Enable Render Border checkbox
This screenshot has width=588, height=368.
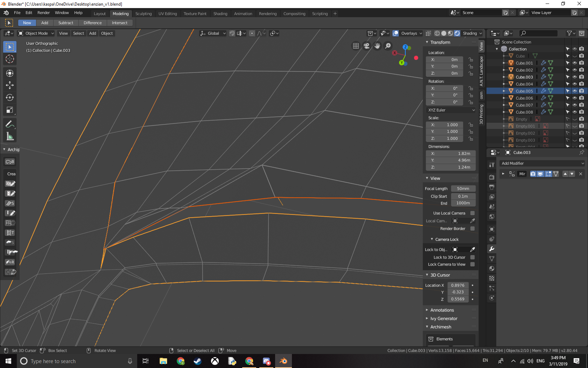472,229
